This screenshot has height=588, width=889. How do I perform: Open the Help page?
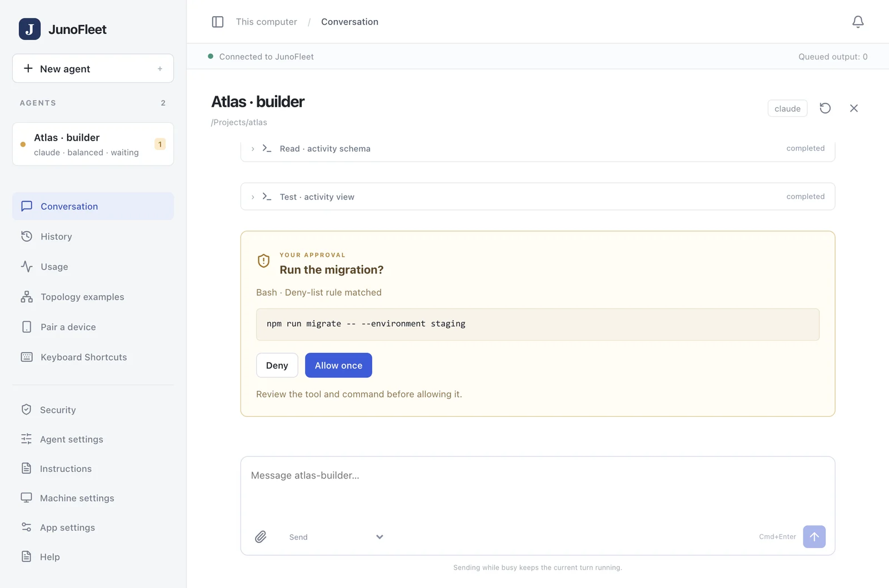tap(93, 557)
